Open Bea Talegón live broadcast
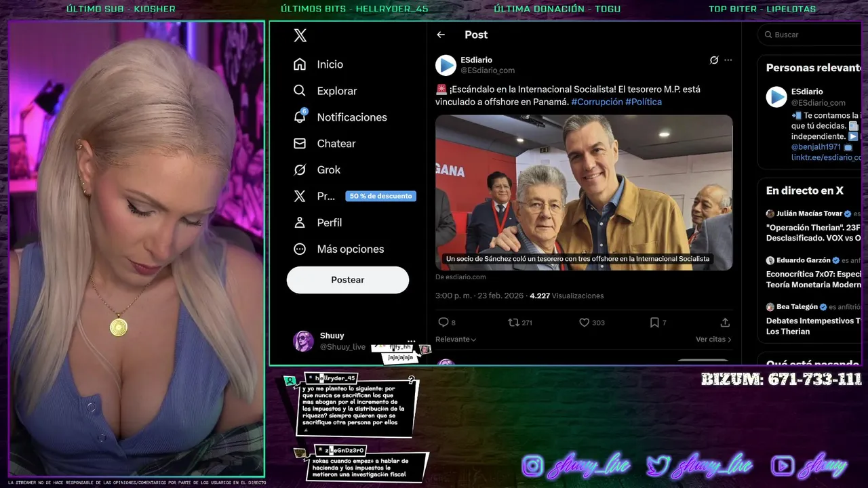Screen dimensions: 868x488 (813, 319)
